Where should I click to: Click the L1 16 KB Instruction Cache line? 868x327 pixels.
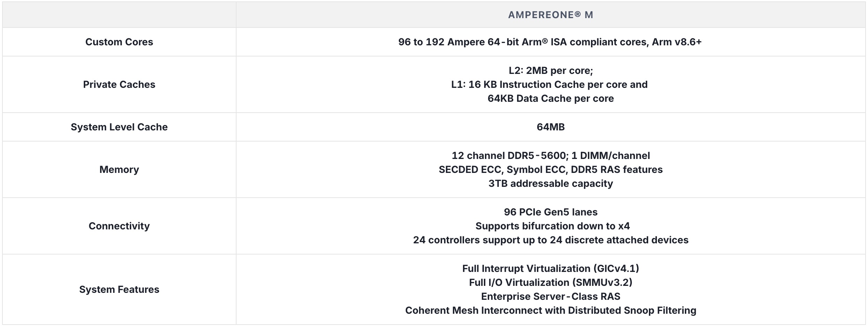pos(549,84)
